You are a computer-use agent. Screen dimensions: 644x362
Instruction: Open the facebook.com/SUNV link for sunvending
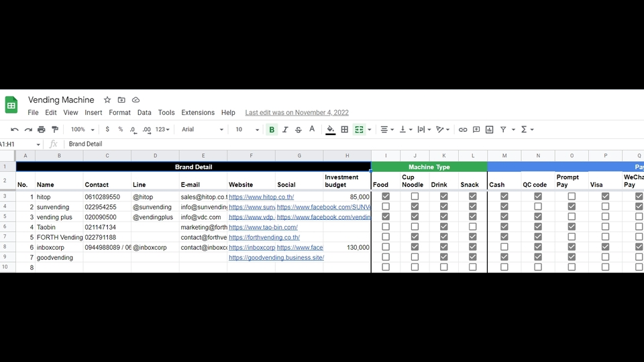[x=323, y=207]
